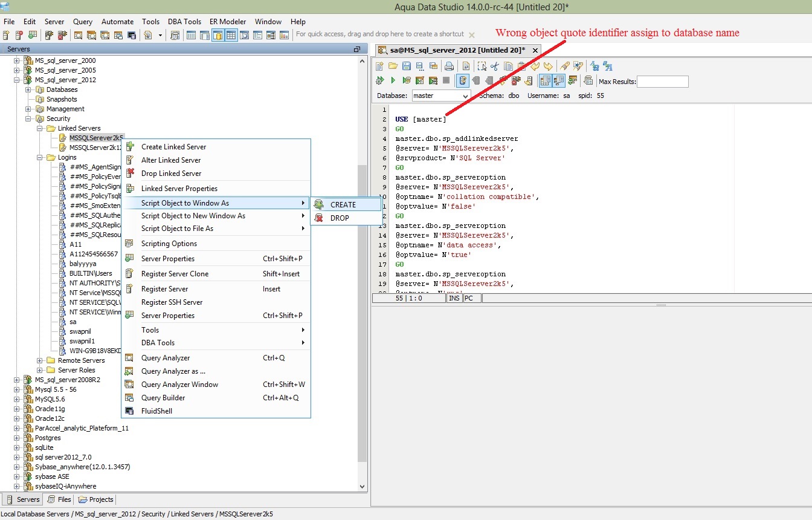Toggle the grid results button in editor toolbar

coord(545,80)
